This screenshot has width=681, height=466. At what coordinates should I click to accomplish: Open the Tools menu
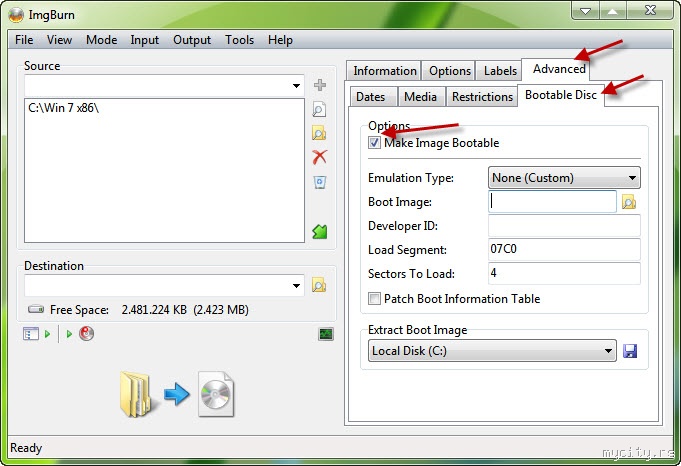tap(239, 40)
